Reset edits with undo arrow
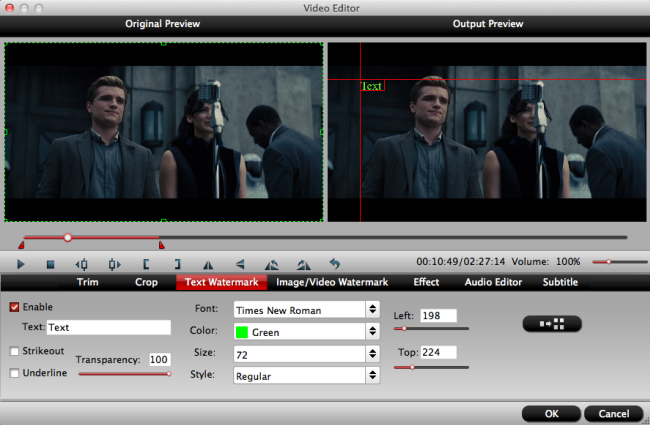This screenshot has height=425, width=650. [335, 264]
